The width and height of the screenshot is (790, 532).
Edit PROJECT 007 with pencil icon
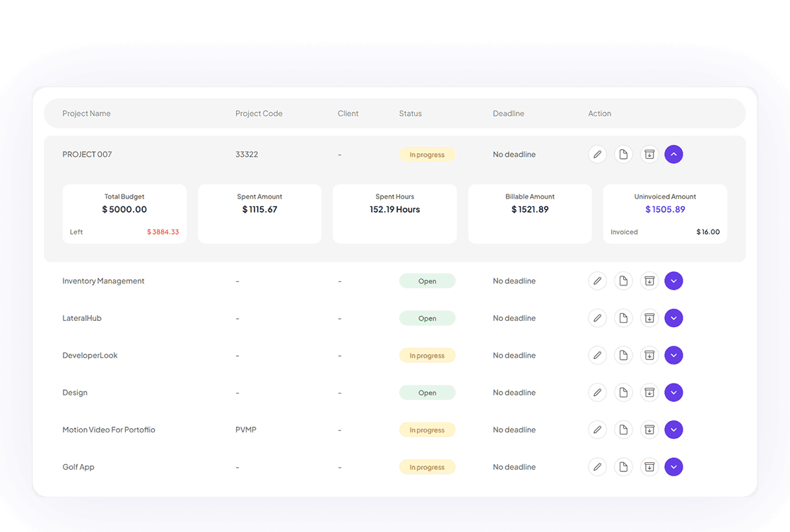coord(597,154)
